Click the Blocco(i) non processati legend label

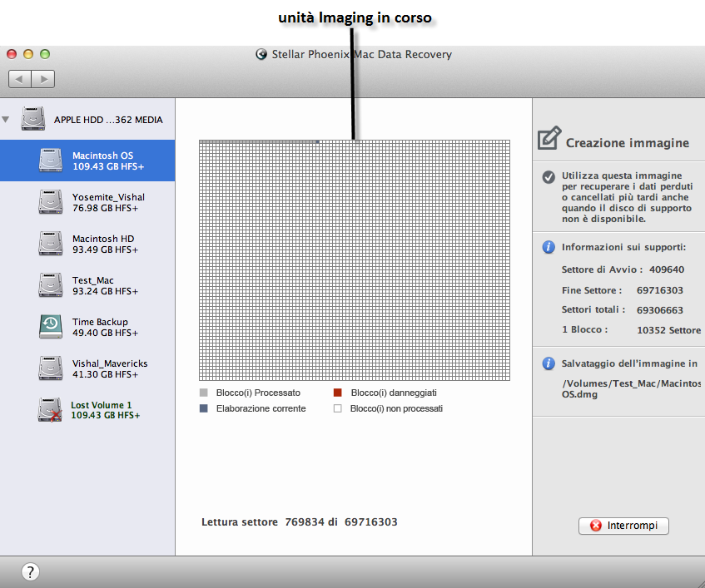coord(396,408)
